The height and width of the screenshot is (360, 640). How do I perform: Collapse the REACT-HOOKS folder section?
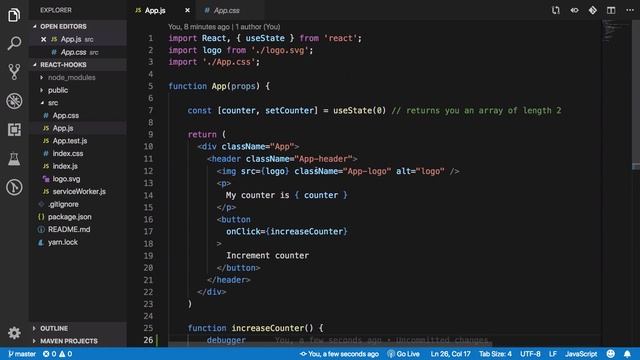click(78, 64)
